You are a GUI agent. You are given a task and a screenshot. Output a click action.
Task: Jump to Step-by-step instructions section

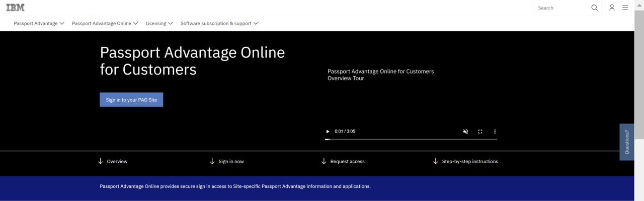[x=465, y=161]
